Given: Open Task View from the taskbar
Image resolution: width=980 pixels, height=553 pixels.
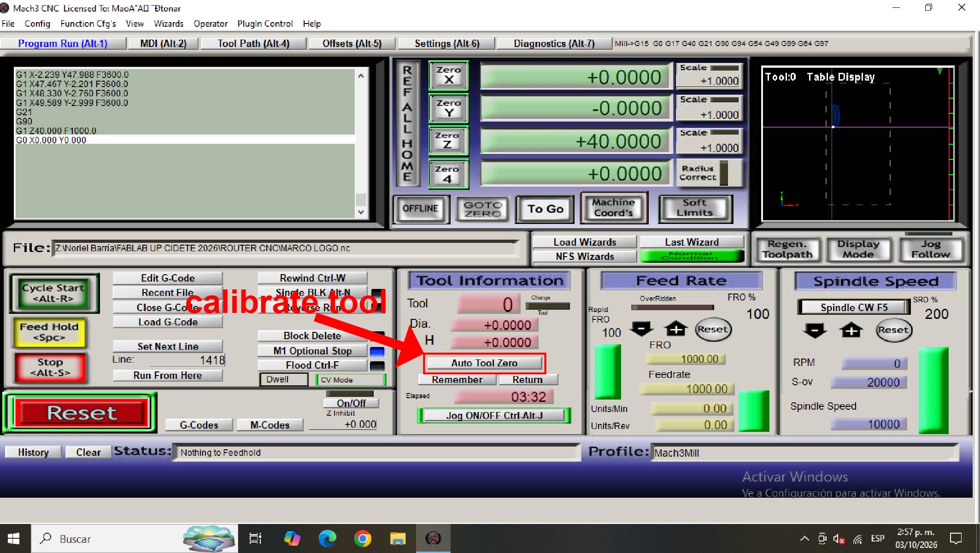Looking at the screenshot, I should (255, 538).
